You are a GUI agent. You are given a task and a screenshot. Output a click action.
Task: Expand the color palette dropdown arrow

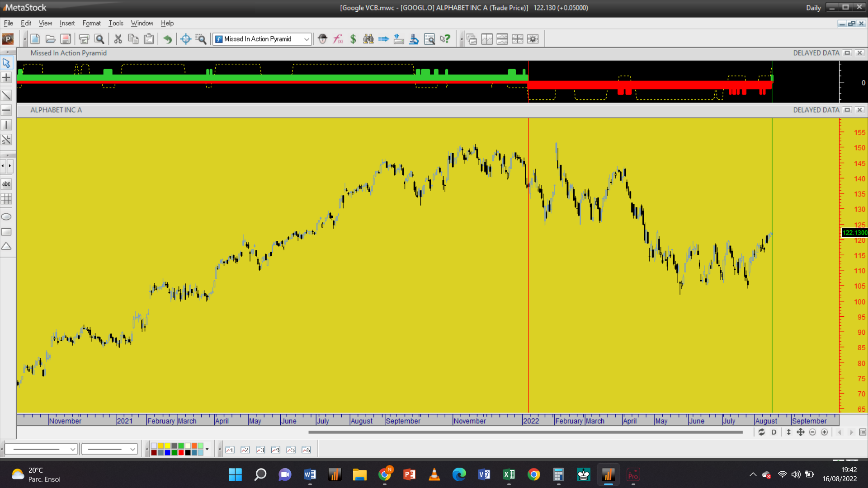tap(207, 449)
